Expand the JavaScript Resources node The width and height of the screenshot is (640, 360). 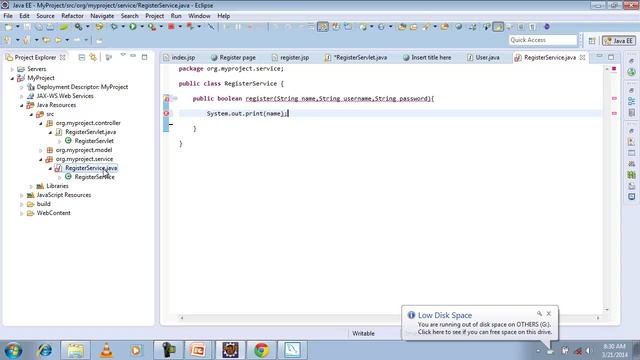(x=22, y=195)
